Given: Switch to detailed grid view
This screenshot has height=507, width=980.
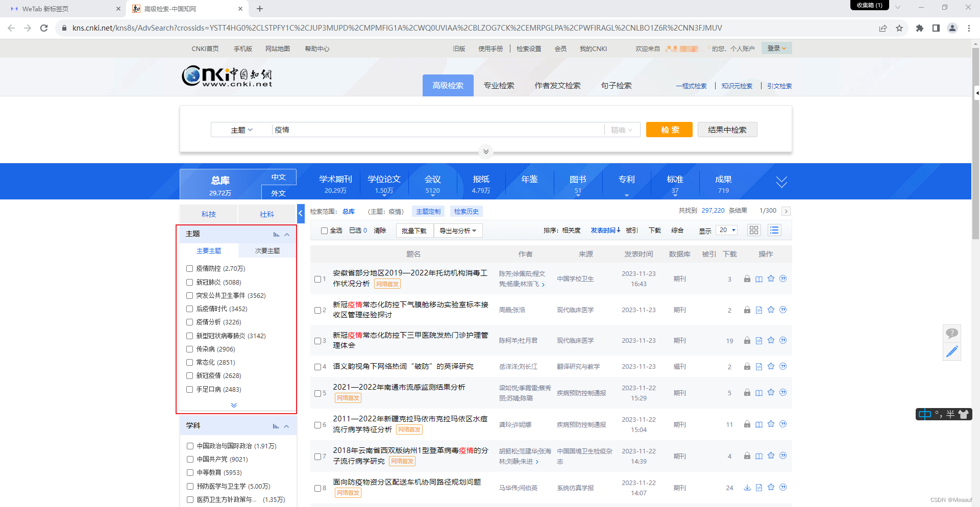Looking at the screenshot, I should pyautogui.click(x=754, y=230).
